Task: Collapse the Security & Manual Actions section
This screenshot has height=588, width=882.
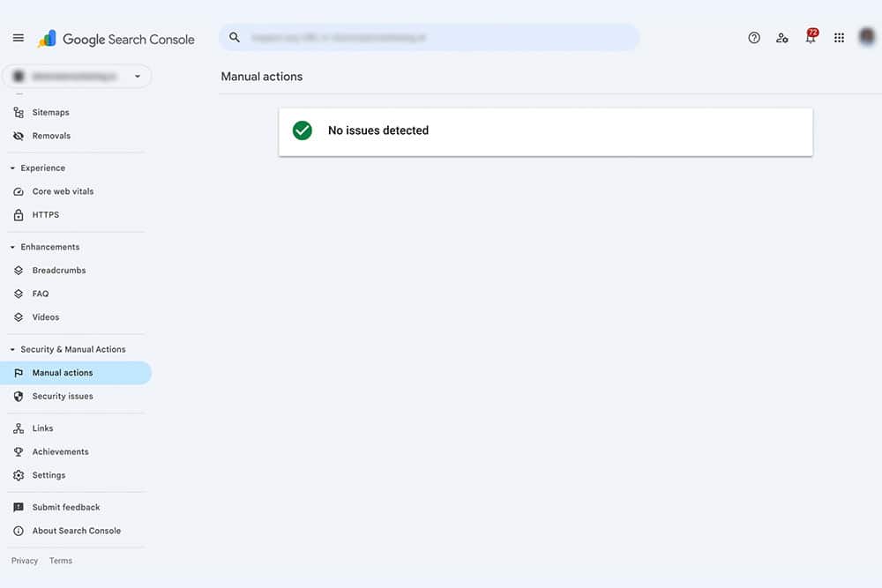Action: click(x=11, y=349)
